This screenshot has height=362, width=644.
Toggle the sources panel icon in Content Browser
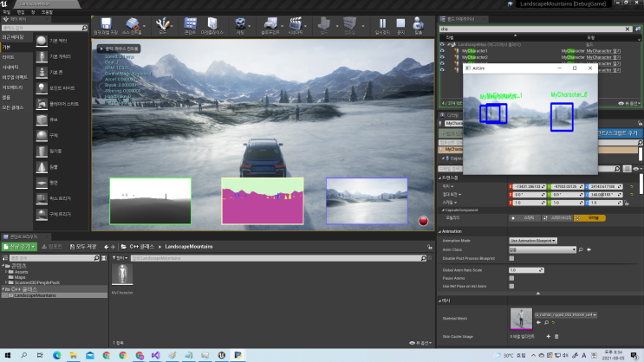pyautogui.click(x=5, y=258)
